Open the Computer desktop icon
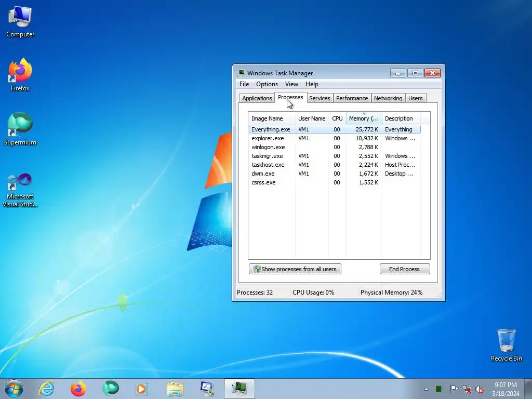Image resolution: width=532 pixels, height=399 pixels. [x=20, y=22]
